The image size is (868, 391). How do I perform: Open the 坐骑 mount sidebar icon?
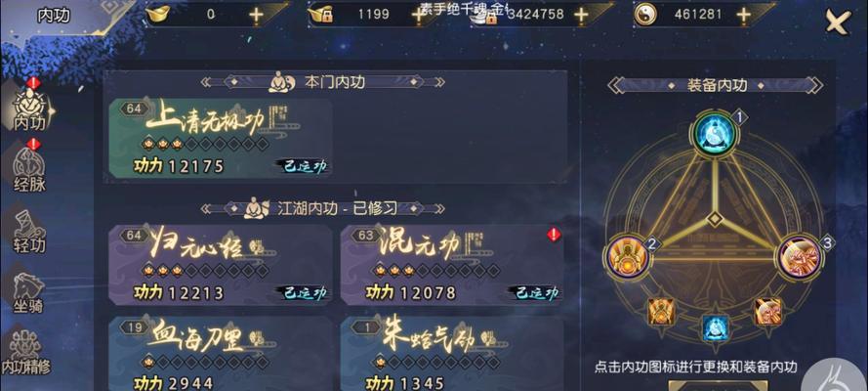coord(28,293)
